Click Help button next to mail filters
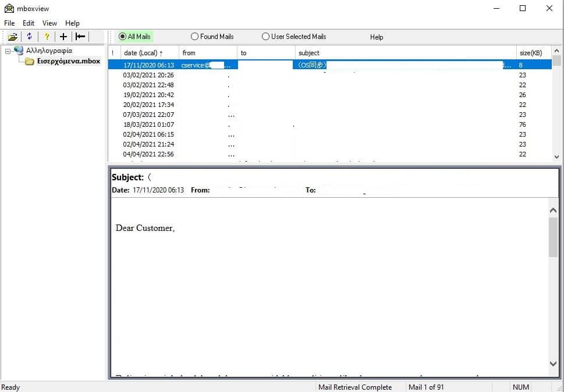This screenshot has height=392, width=564. [x=377, y=37]
